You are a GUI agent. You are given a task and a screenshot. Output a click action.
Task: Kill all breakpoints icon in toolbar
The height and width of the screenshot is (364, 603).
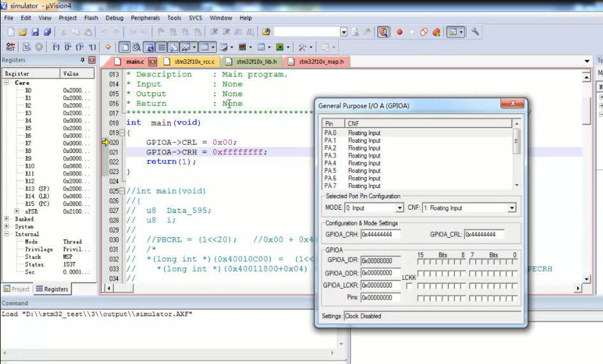pos(436,32)
